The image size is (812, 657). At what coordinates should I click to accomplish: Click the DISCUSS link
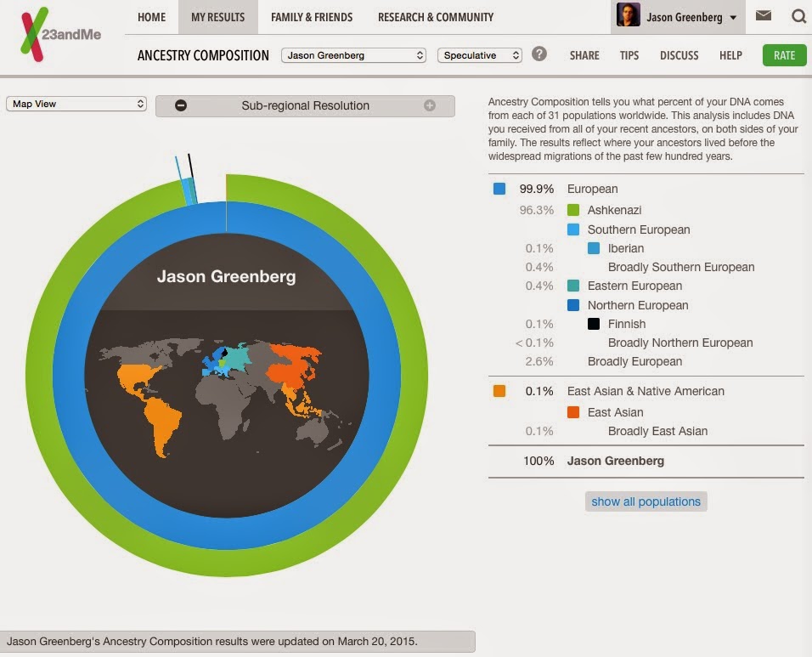679,55
